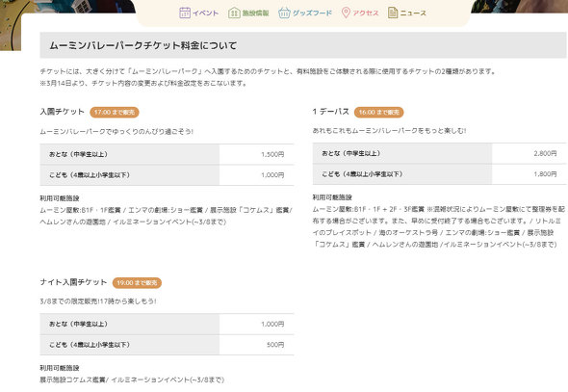The width and height of the screenshot is (568, 392).
Task: Open the ニュース menu item
Action: point(413,13)
